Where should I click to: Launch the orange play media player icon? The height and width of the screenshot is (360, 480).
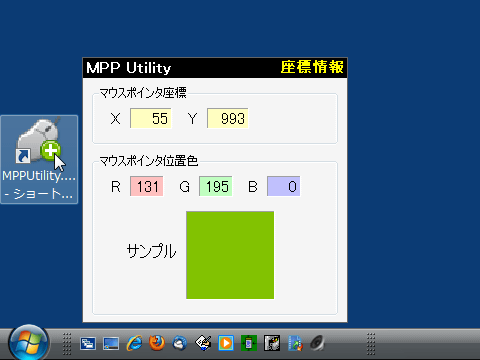click(x=226, y=343)
